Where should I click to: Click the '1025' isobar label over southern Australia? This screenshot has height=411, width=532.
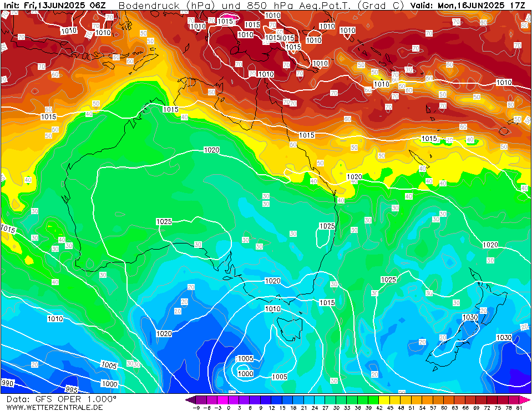click(164, 221)
